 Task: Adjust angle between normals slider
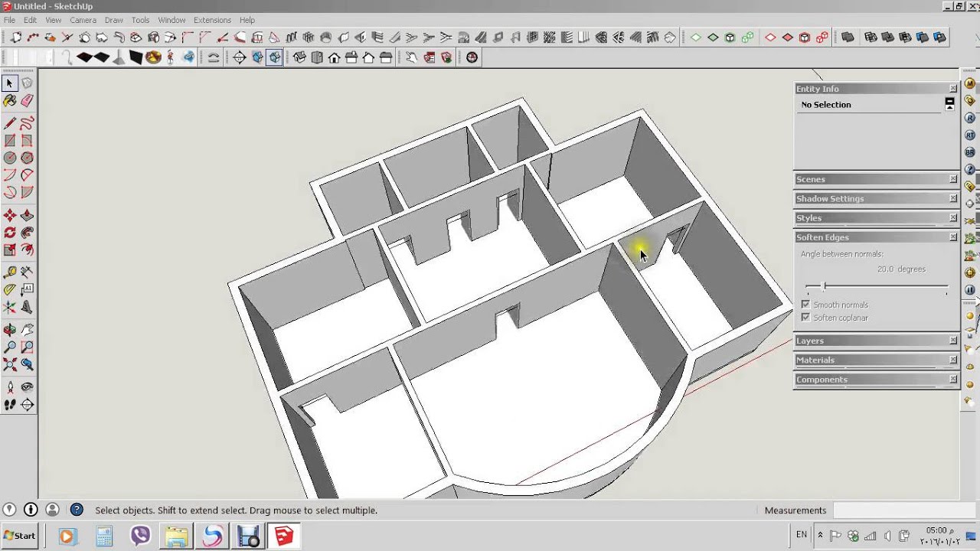coord(824,286)
